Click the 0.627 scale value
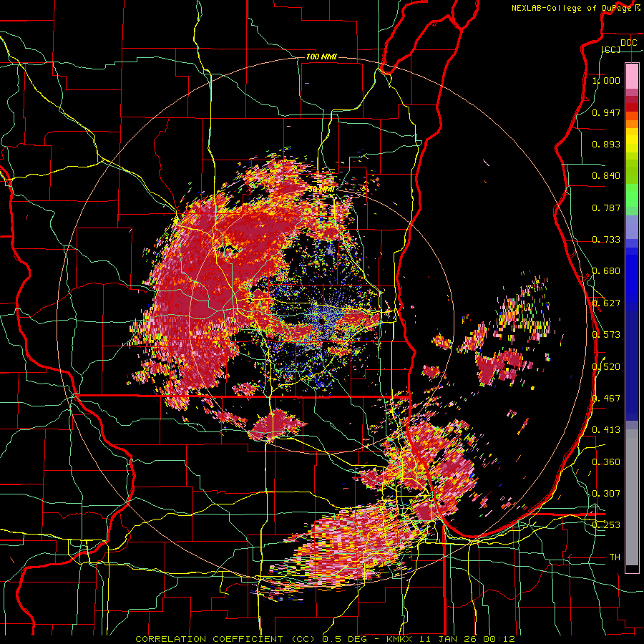644x644 pixels. pyautogui.click(x=606, y=303)
